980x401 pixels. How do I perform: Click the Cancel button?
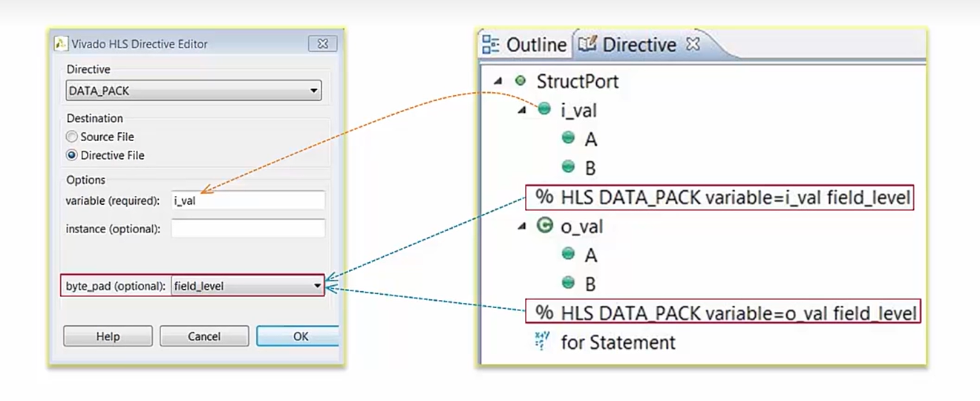point(204,336)
